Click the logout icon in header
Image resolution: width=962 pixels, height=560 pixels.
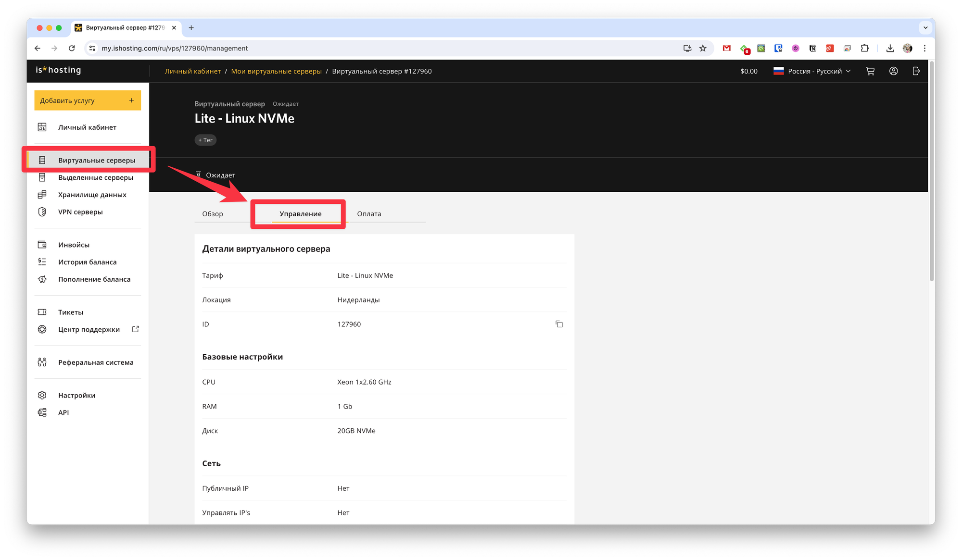[x=916, y=71]
